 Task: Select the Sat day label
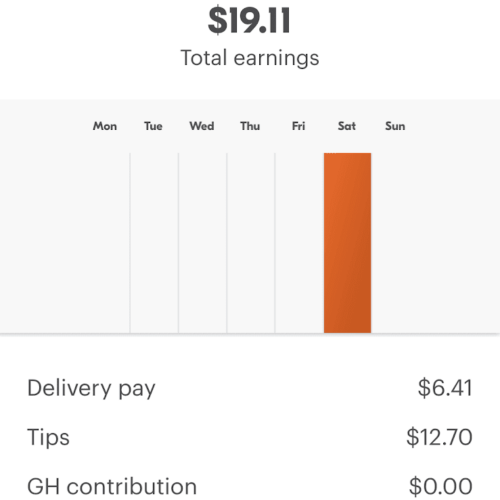point(347,126)
